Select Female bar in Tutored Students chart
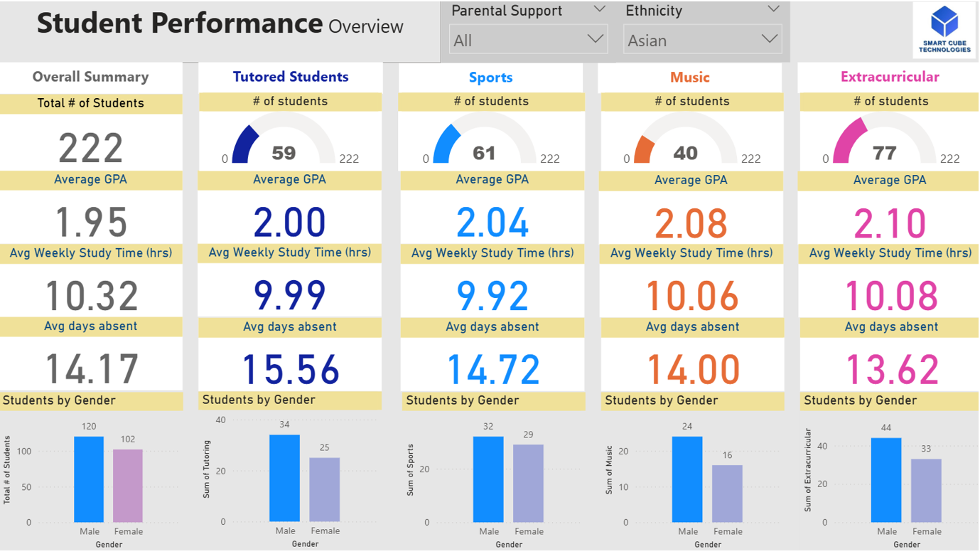The image size is (980, 554). [324, 489]
